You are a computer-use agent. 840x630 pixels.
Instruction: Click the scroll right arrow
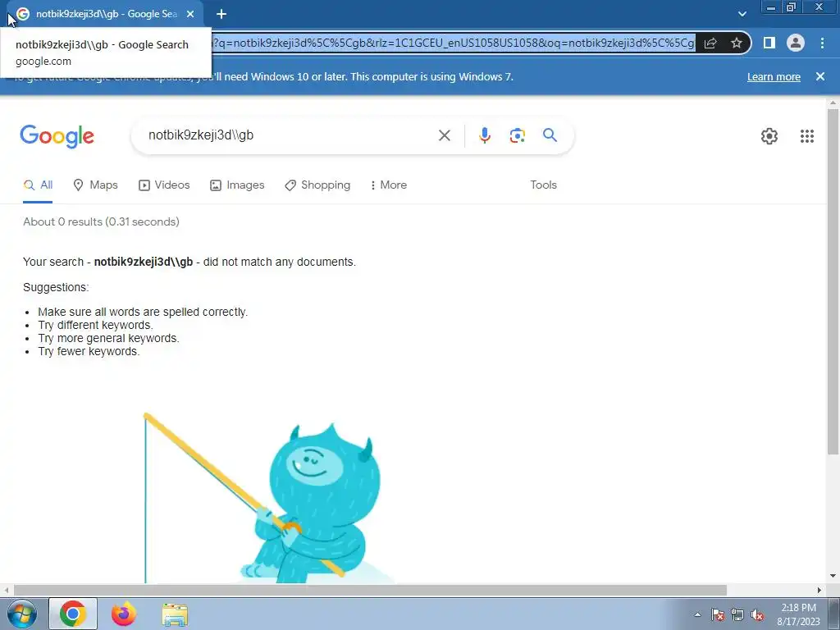tap(819, 590)
